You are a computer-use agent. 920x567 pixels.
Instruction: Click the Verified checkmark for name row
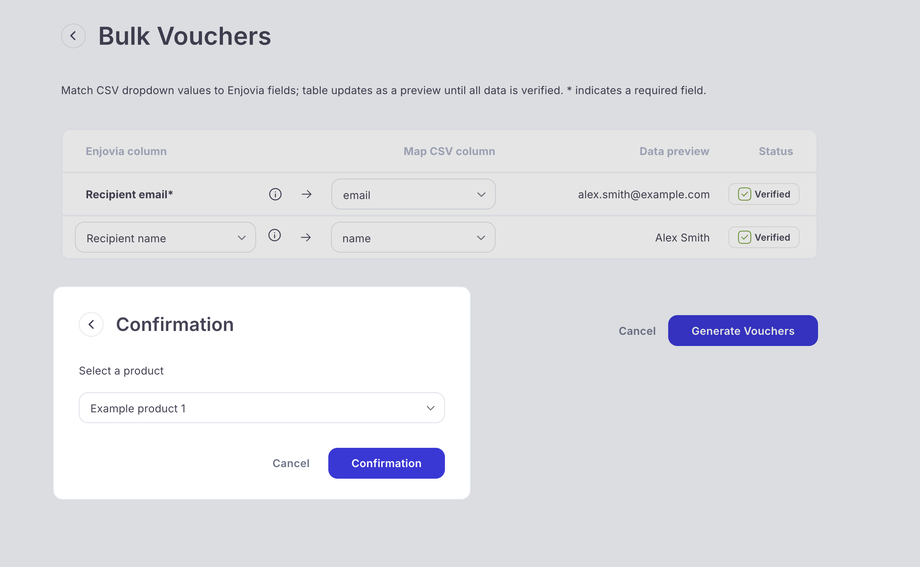[x=744, y=237]
